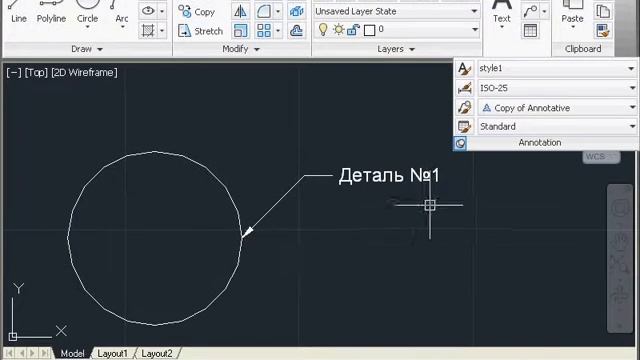Click the Multileader tool icon
The height and width of the screenshot is (360, 640).
pos(530,11)
